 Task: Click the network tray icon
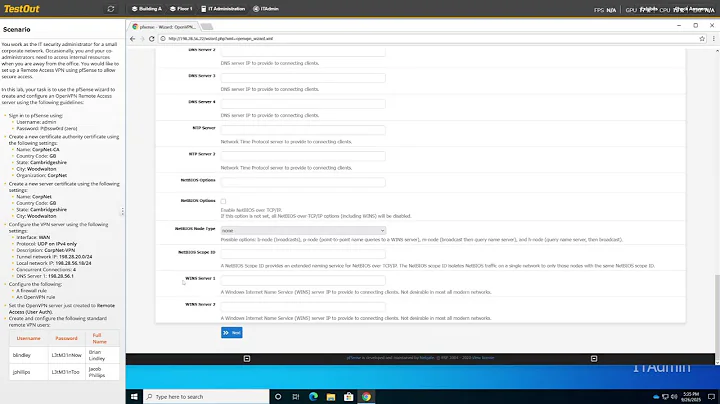(x=665, y=397)
